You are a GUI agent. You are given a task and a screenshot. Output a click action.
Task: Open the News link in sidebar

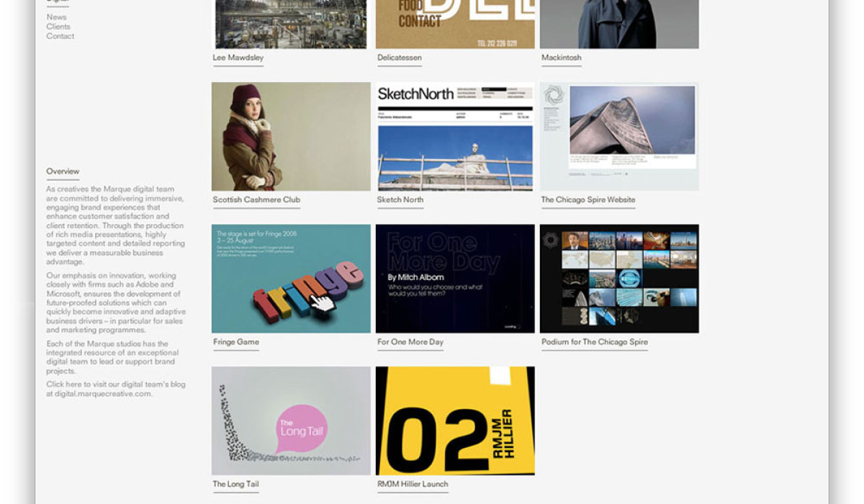click(x=56, y=17)
